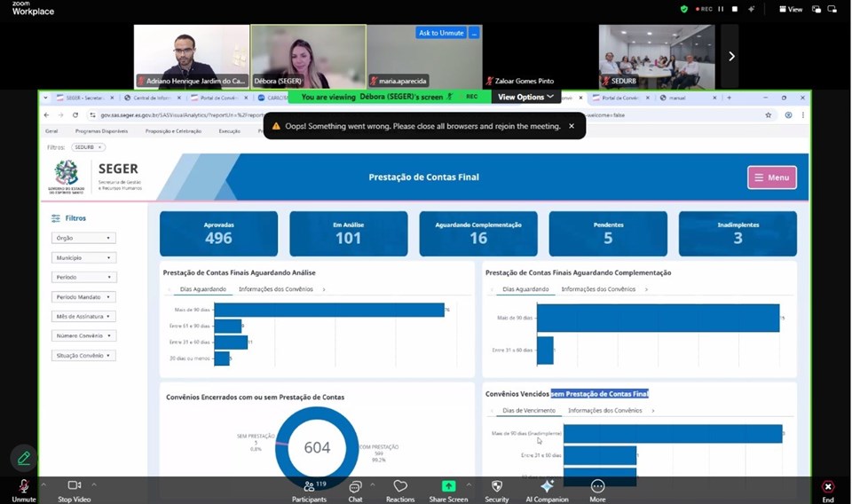This screenshot has height=504, width=852.
Task: Open the Reactions heart icon
Action: tap(400, 486)
